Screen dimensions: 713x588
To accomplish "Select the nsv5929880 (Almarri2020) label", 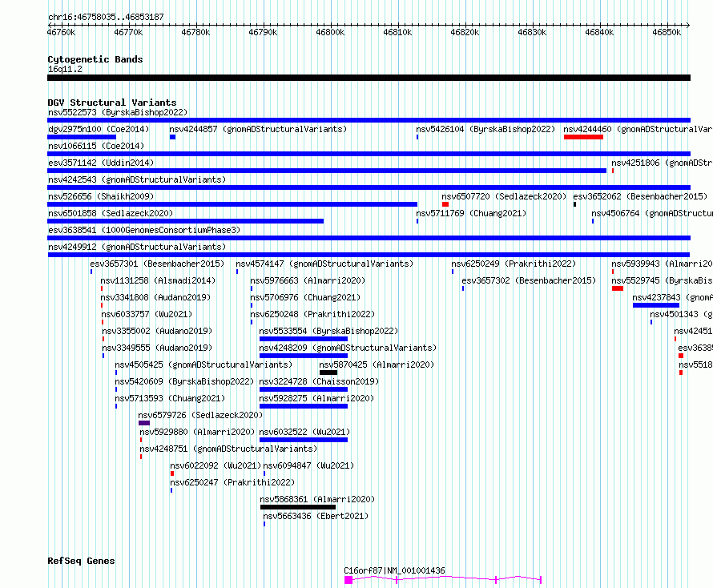I will click(197, 432).
